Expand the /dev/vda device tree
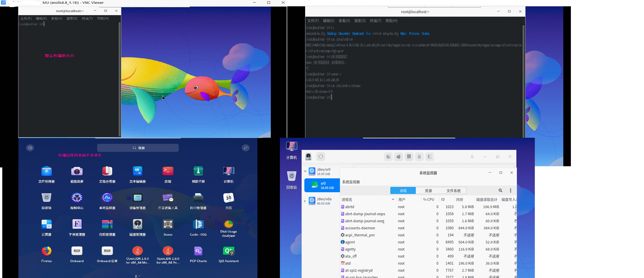644x278 pixels. click(x=305, y=201)
